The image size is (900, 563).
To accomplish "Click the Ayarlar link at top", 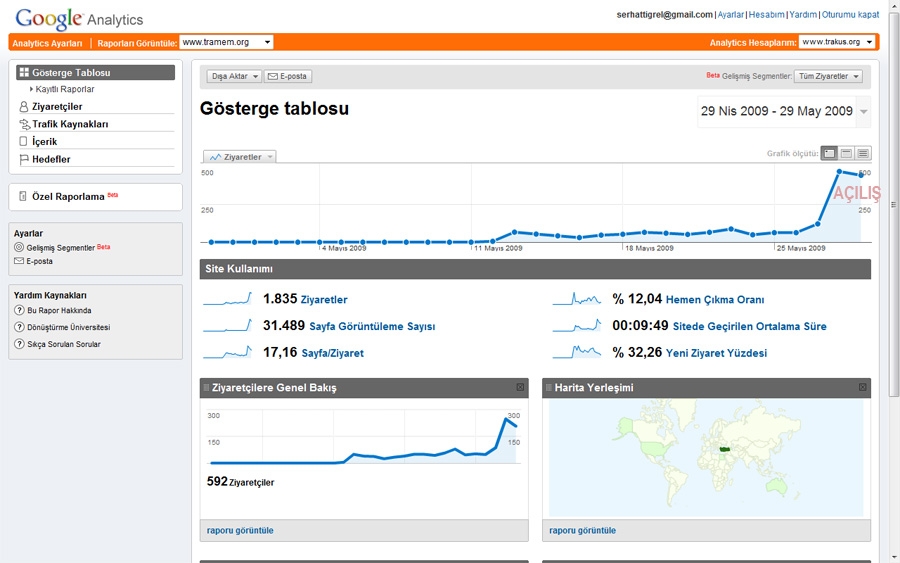I will click(731, 15).
